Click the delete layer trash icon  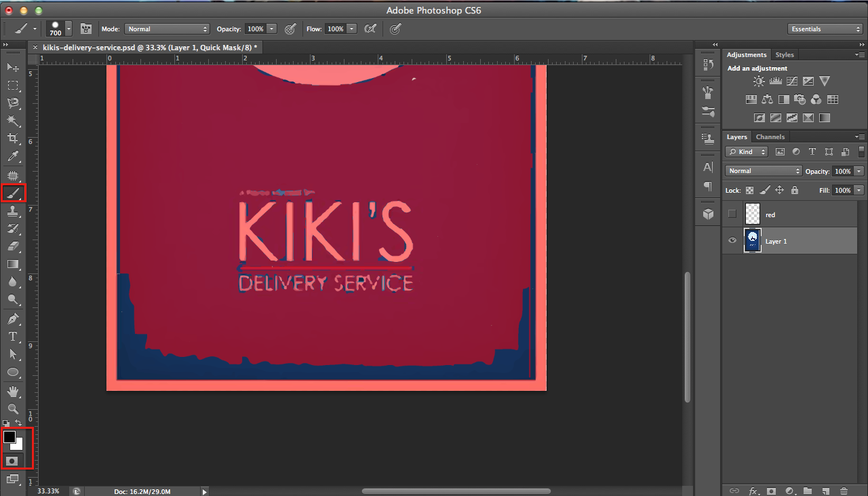844,491
